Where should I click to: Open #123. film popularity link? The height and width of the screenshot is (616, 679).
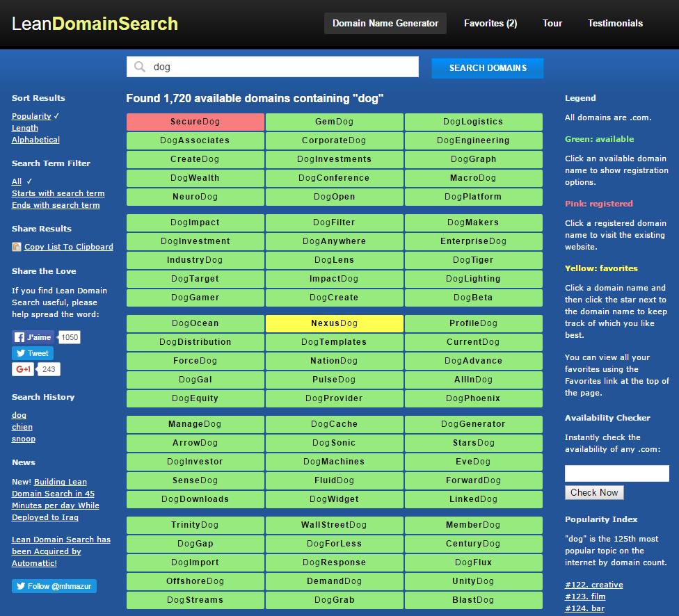pyautogui.click(x=585, y=597)
